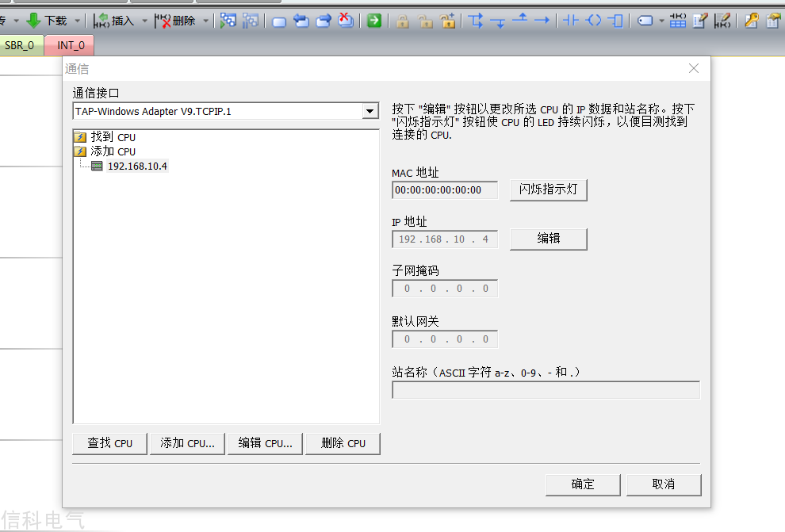Insert branch line icon
This screenshot has height=532, width=785.
pos(476,21)
